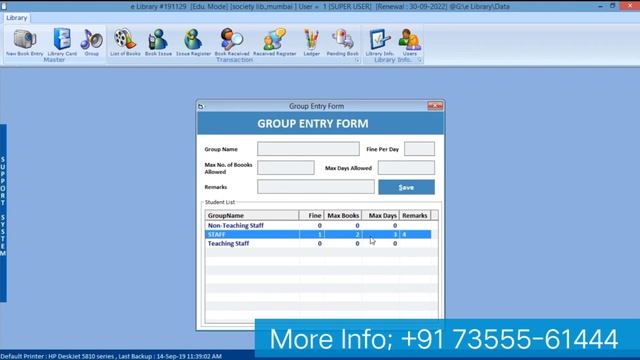The image size is (640, 360).
Task: Minimize the e Library window
Action: tap(600, 6)
